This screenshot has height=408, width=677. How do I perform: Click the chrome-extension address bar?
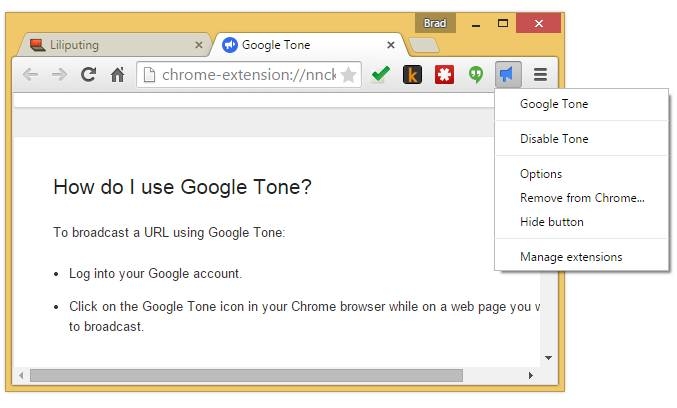coord(249,75)
